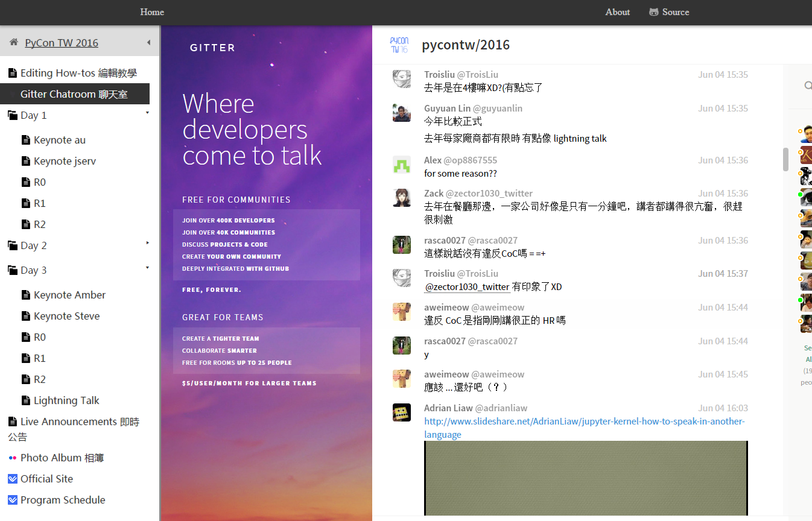812x521 pixels.
Task: Click the home icon beside PyCon TW 2016
Action: click(x=13, y=43)
